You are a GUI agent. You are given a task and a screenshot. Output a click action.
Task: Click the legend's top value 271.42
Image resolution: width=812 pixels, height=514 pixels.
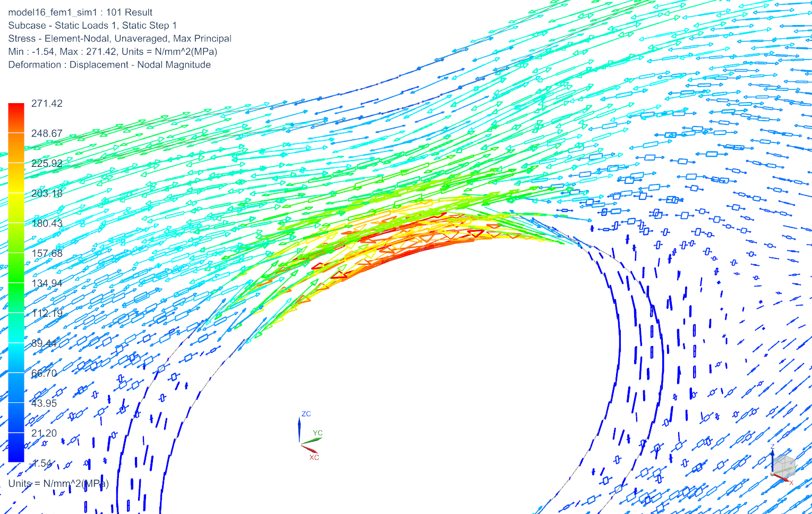coord(47,103)
